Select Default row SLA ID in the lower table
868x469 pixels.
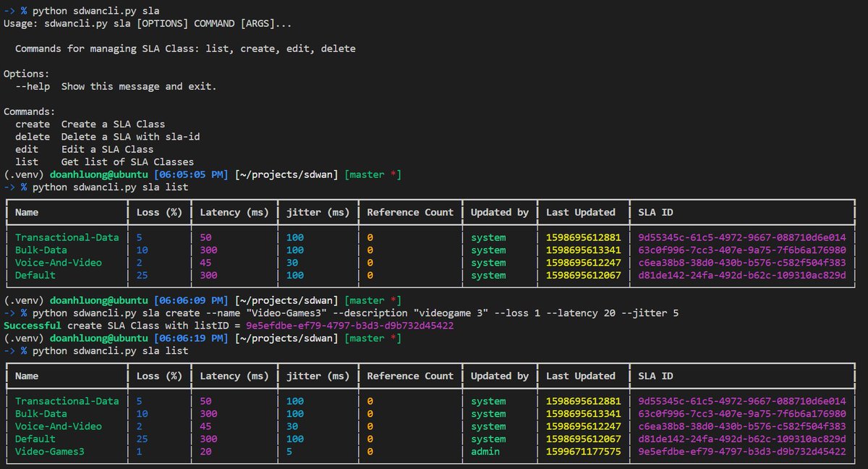pyautogui.click(x=742, y=439)
